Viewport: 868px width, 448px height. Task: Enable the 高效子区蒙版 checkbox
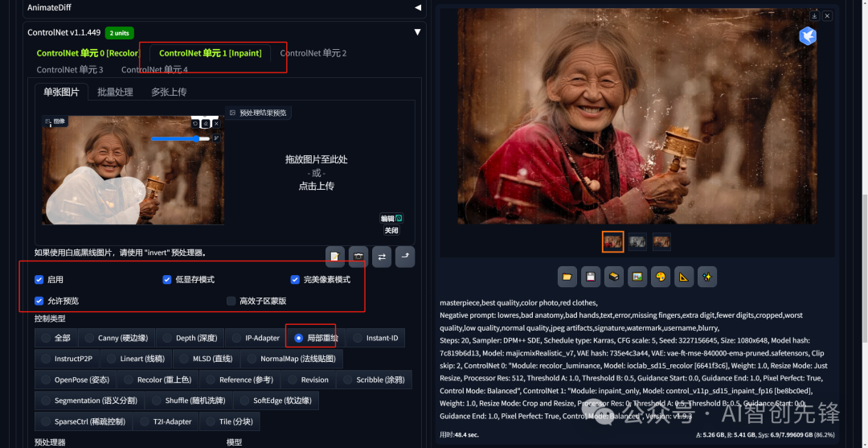pos(231,301)
